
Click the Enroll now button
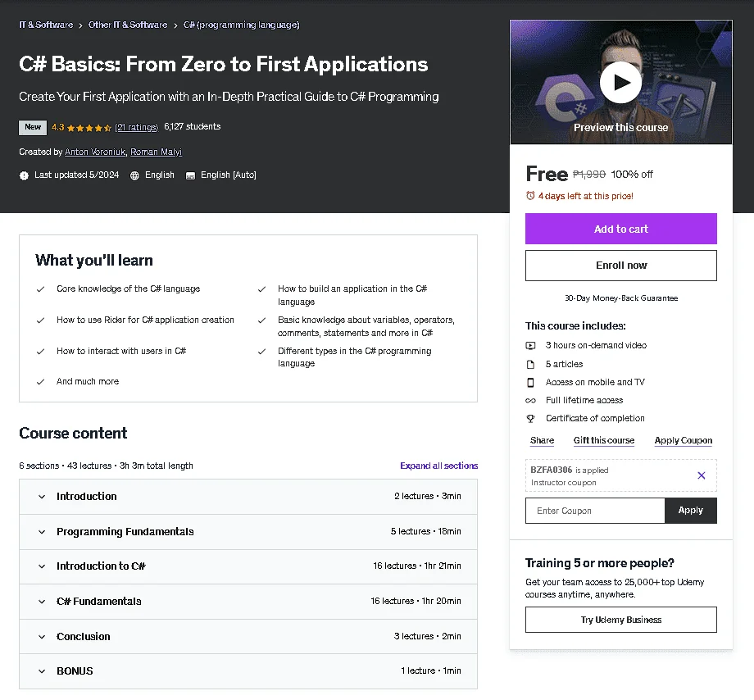620,266
